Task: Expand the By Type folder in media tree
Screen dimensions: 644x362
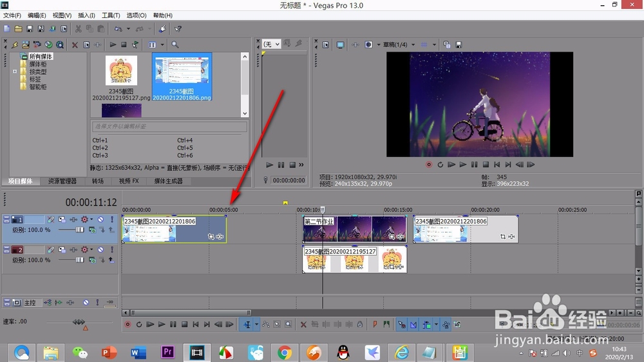Action: (15, 71)
